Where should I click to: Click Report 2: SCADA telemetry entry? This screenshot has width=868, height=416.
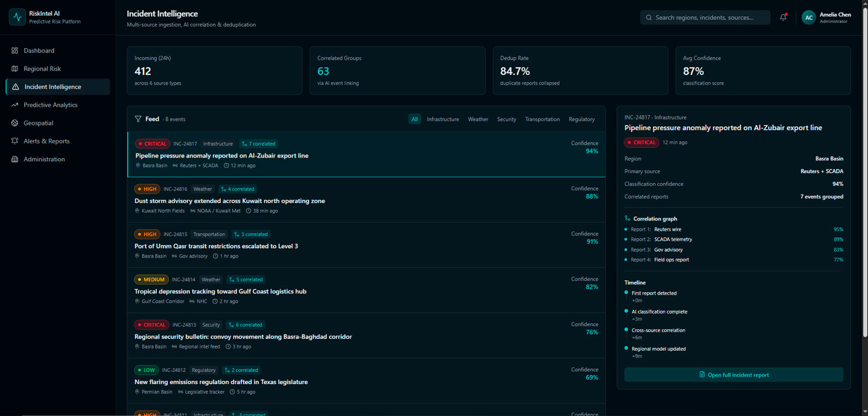pos(733,240)
